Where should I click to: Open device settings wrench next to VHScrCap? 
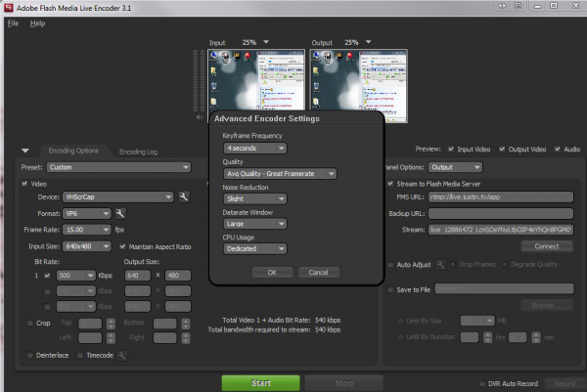(x=183, y=196)
